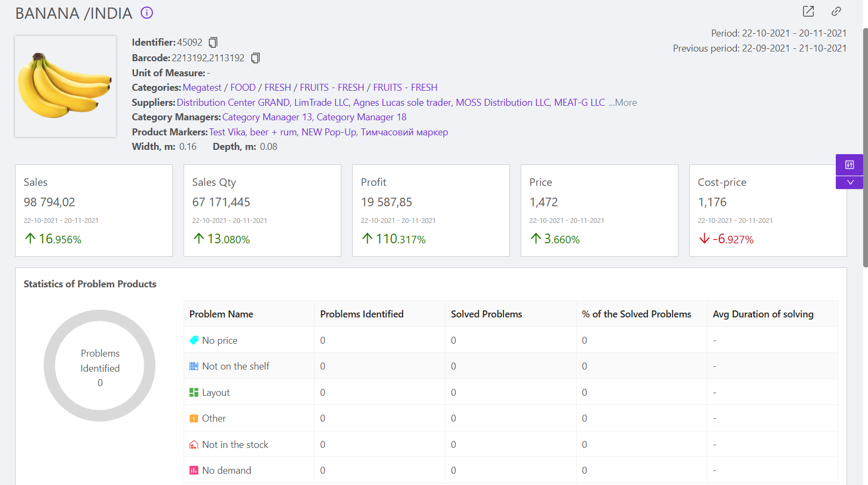Open the purple filter settings button

tap(849, 165)
